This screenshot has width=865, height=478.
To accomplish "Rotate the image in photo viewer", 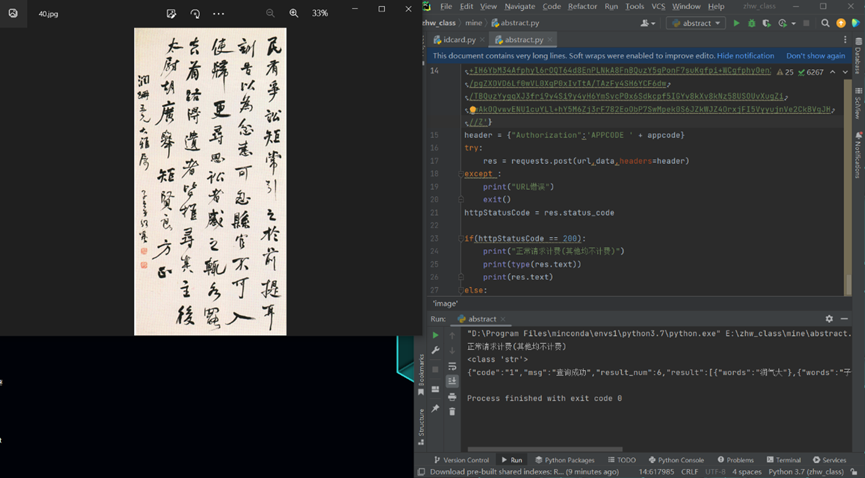I will tap(195, 13).
